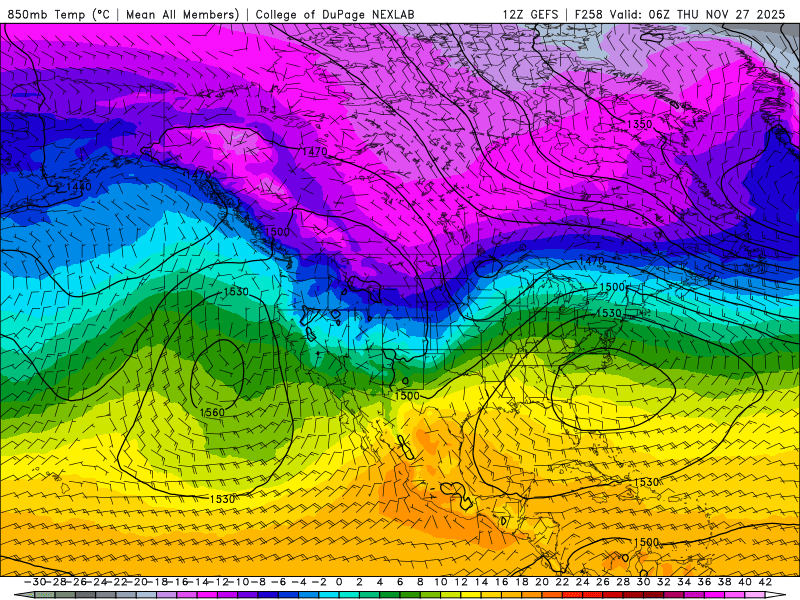
Task: Click the negative 8 legend value
Action: [259, 582]
